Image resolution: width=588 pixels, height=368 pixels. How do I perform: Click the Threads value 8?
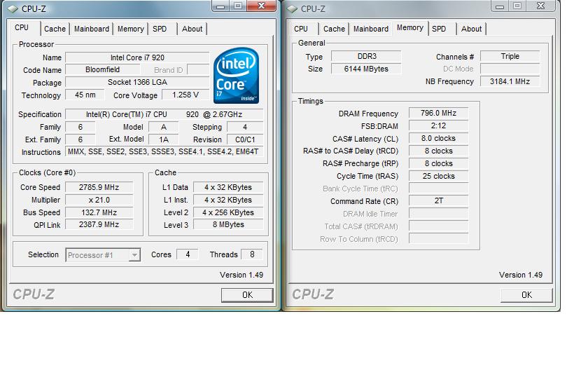(252, 254)
